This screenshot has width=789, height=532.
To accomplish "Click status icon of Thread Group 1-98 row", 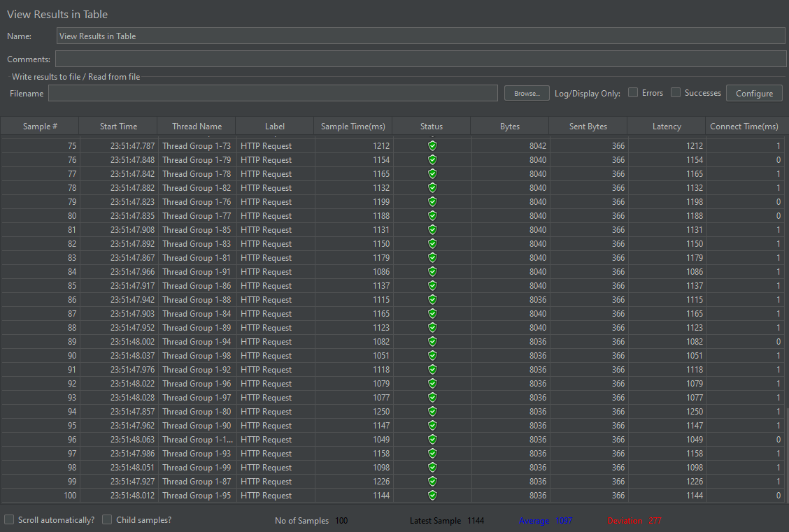I will coord(432,356).
